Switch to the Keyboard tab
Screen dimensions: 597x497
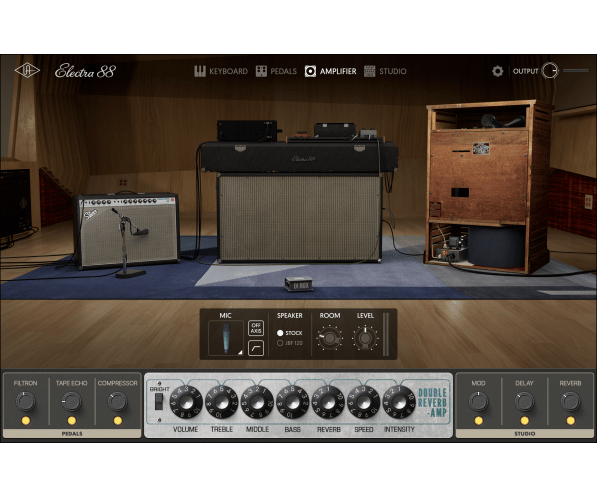tap(221, 71)
